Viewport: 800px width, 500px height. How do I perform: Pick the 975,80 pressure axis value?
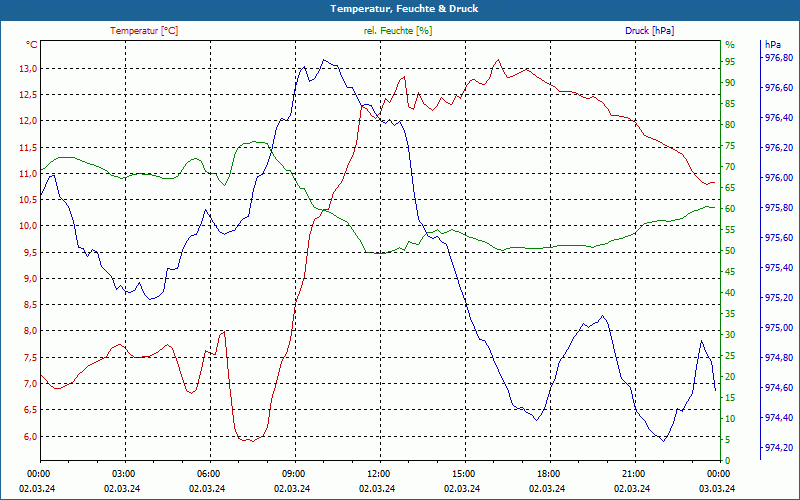779,208
